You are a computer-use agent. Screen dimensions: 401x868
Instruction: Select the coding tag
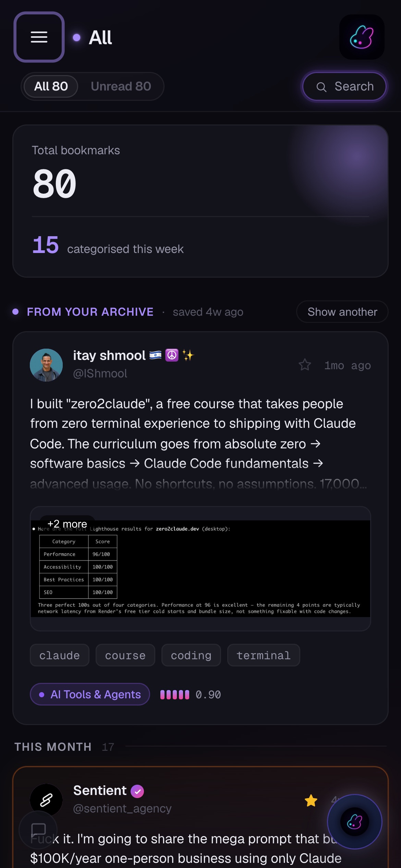[x=191, y=655]
